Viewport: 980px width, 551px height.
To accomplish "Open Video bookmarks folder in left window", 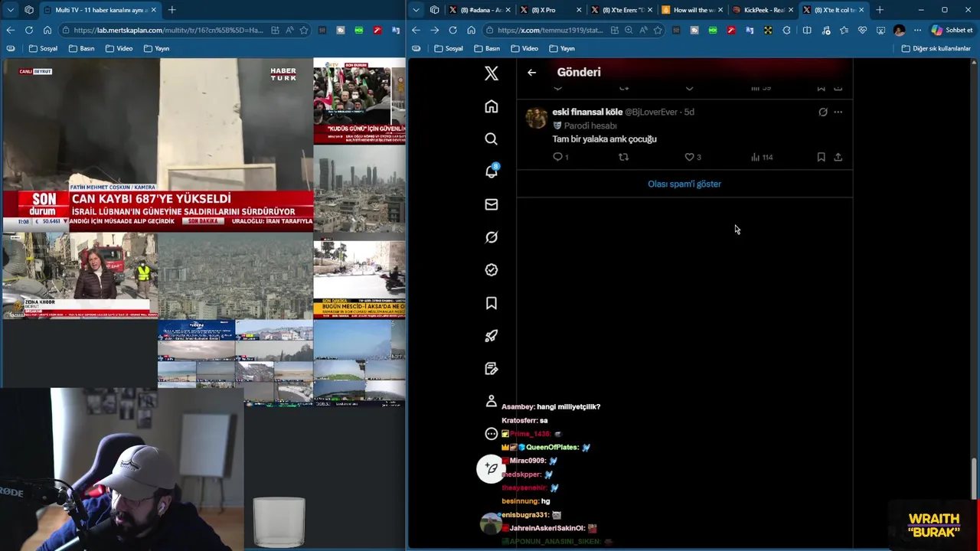I will click(x=119, y=48).
